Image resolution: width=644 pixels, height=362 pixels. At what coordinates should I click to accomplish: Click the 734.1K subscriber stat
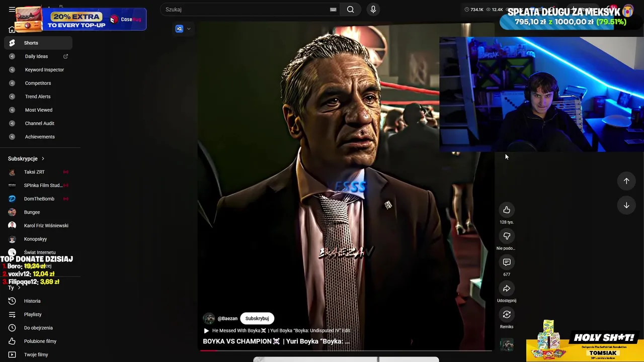click(474, 10)
